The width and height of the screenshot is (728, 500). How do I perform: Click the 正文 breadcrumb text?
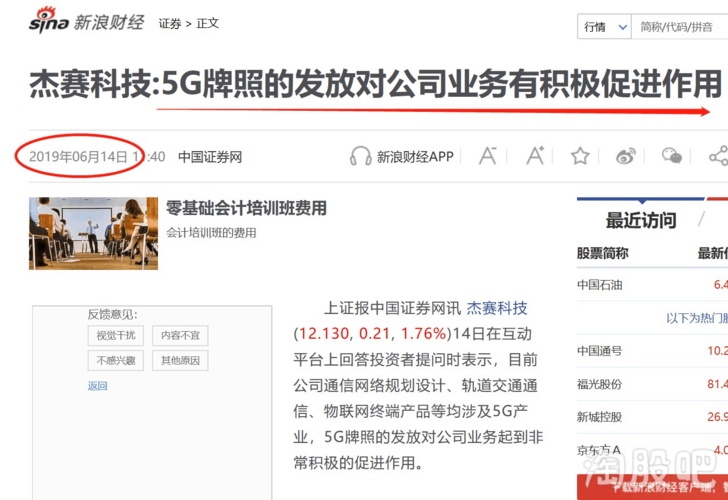[x=207, y=23]
